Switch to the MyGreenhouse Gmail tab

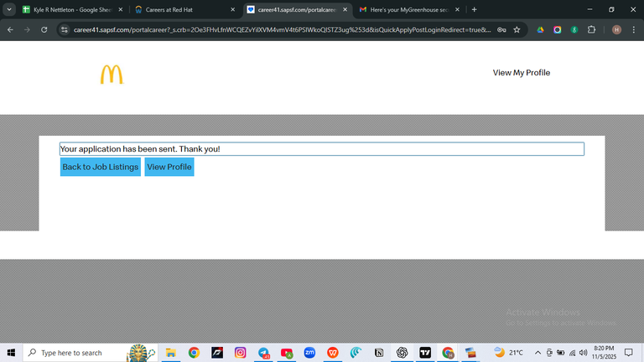[x=409, y=9]
